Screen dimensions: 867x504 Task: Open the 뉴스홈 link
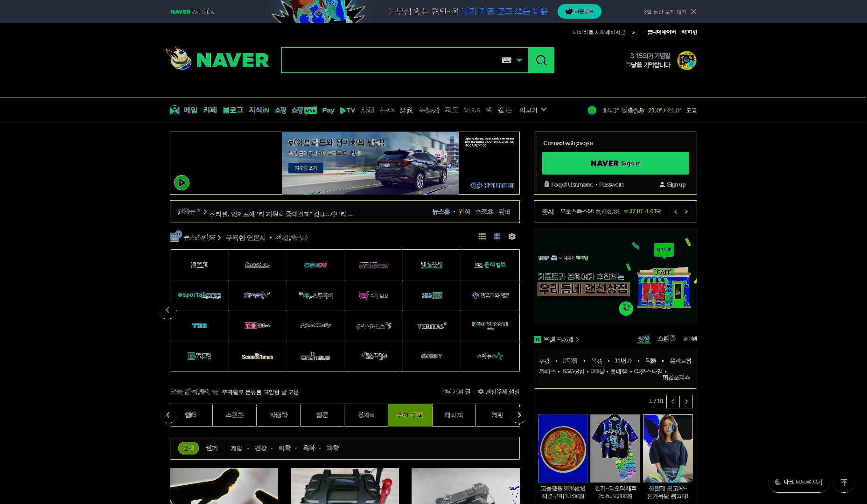click(x=441, y=212)
